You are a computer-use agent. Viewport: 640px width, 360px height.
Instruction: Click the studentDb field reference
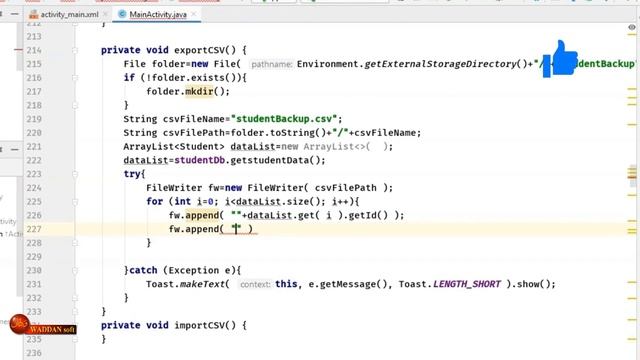pos(199,160)
